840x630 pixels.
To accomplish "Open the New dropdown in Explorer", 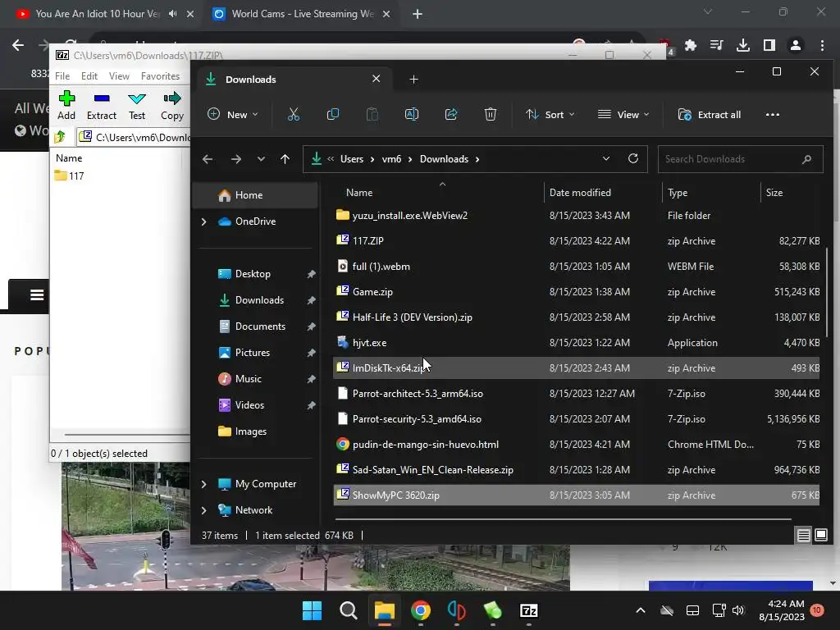I will pos(232,115).
